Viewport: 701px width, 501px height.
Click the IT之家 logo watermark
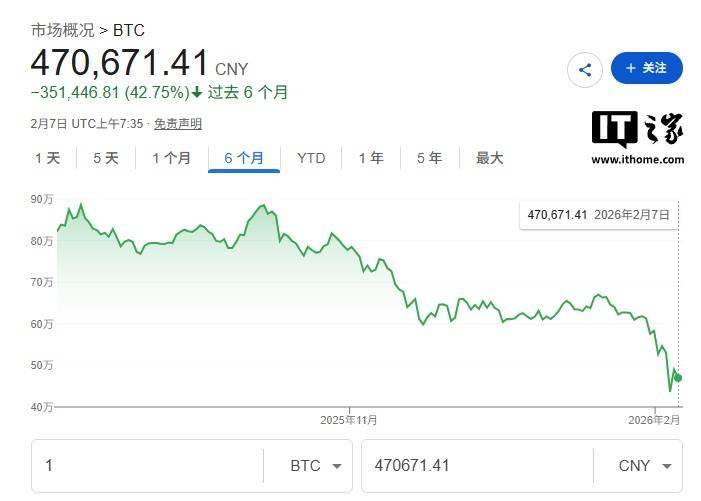tap(637, 130)
